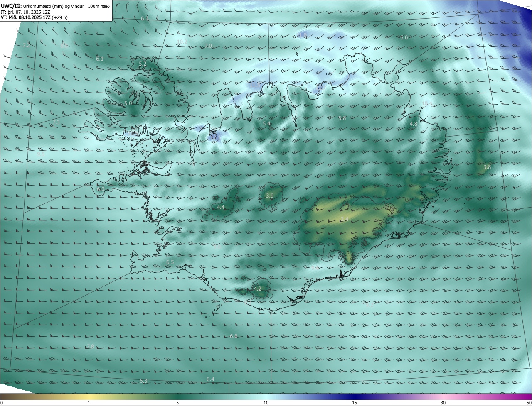Select the 6.6 value label
Image resolution: width=532 pixels, height=406 pixels.
click(234, 336)
